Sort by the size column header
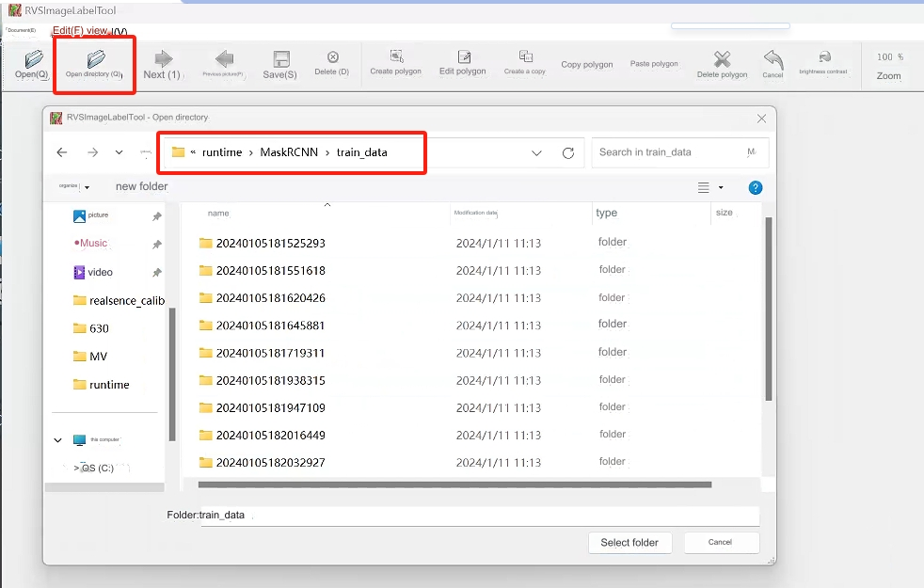This screenshot has width=924, height=588. (x=725, y=213)
